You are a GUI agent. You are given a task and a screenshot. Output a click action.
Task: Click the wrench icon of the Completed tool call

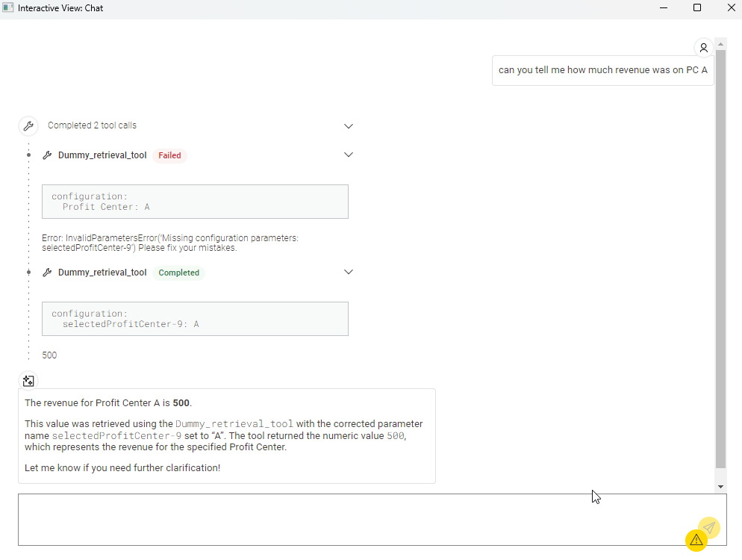coord(47,273)
